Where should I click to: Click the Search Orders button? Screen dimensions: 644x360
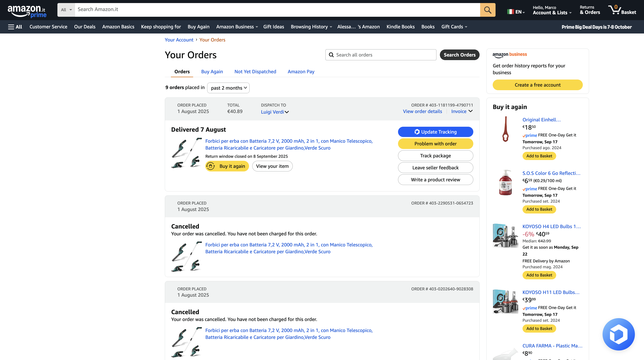(459, 55)
